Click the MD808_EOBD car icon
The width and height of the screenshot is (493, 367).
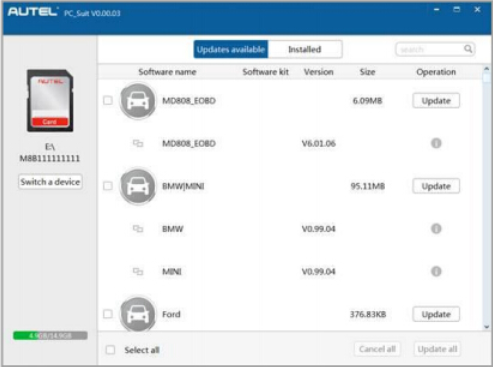point(138,101)
